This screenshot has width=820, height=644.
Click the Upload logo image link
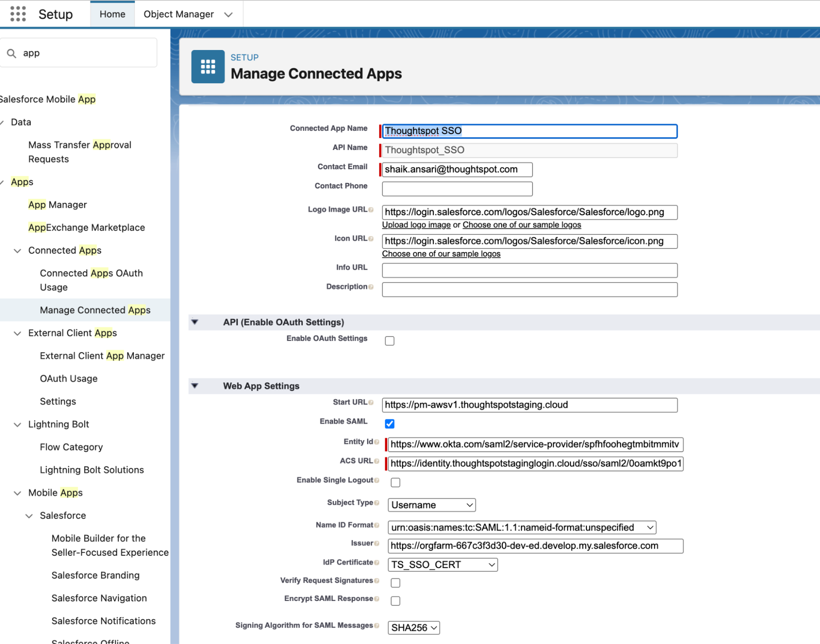(x=416, y=225)
